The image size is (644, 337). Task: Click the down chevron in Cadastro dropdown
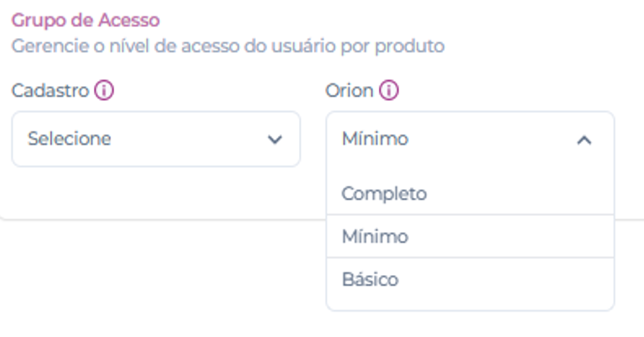275,140
